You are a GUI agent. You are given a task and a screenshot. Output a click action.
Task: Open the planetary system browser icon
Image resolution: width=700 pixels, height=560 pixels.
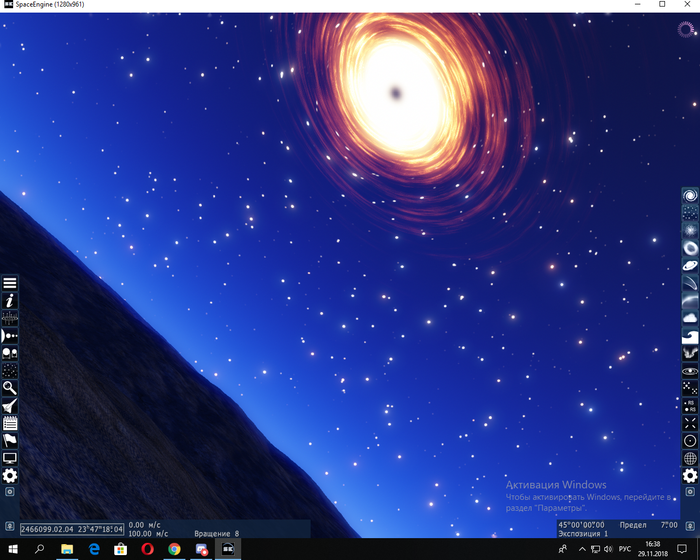point(10,335)
